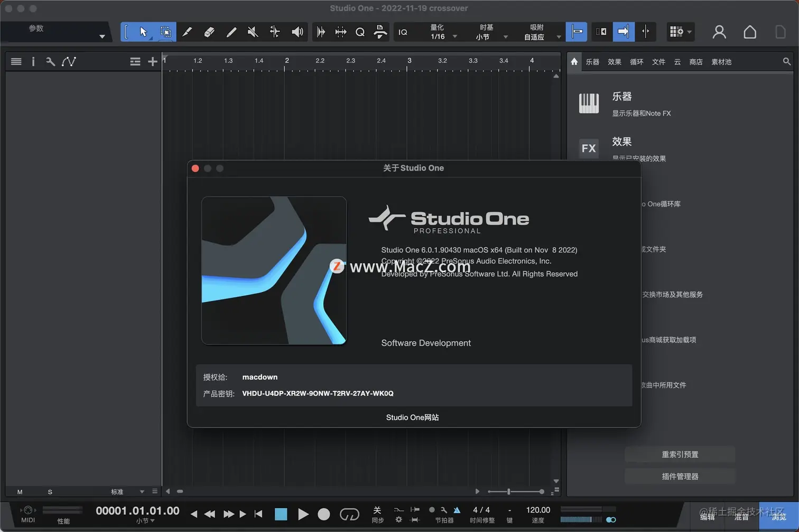799x532 pixels.
Task: Click the Stop button in transport
Action: [x=281, y=514]
